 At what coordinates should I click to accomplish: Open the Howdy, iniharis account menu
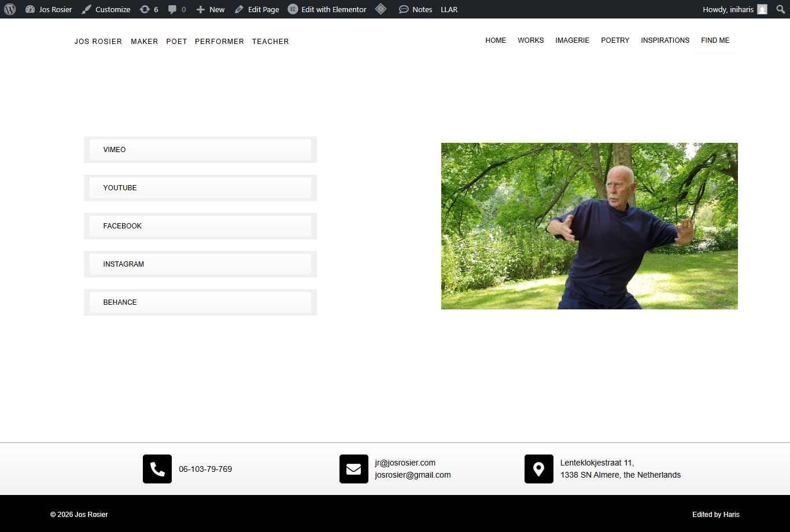point(728,9)
